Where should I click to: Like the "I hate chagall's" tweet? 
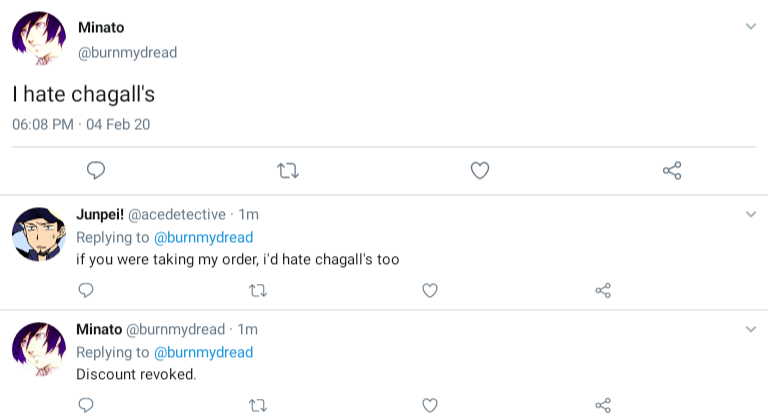coord(480,171)
